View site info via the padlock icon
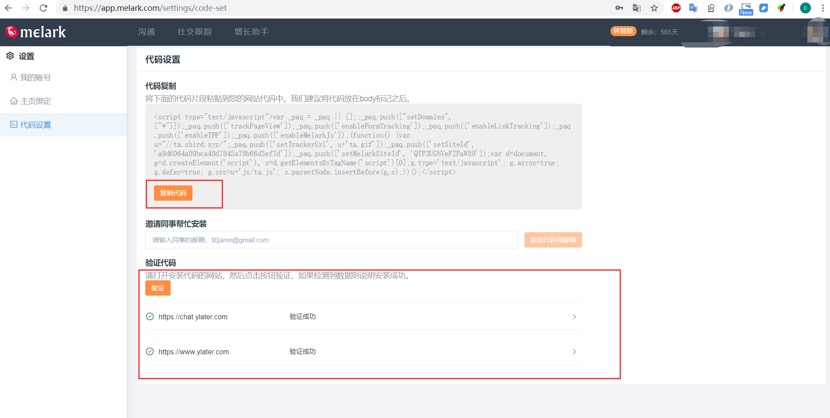 (65, 8)
